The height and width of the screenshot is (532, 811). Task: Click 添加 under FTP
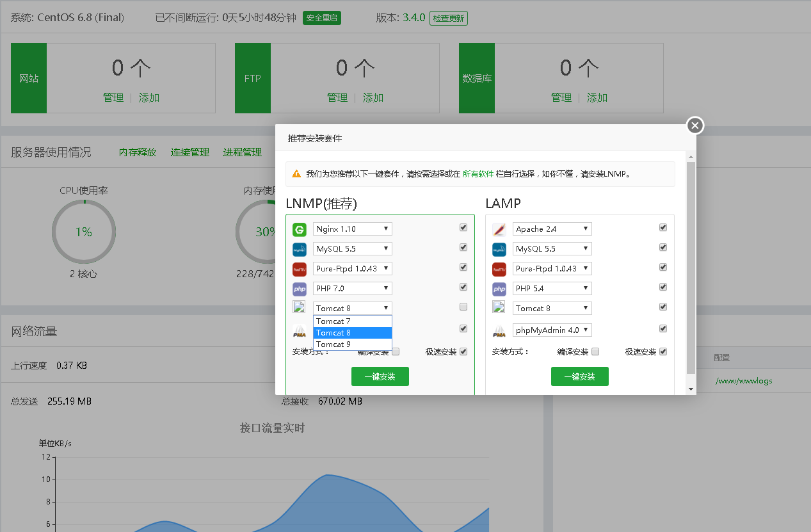tap(373, 98)
